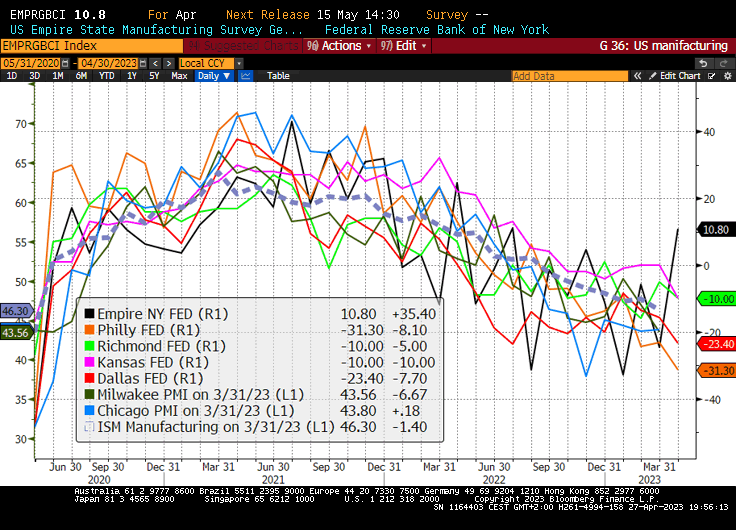Click the 43.80 Chicago PMI value
This screenshot has height=530, width=736.
[x=358, y=410]
